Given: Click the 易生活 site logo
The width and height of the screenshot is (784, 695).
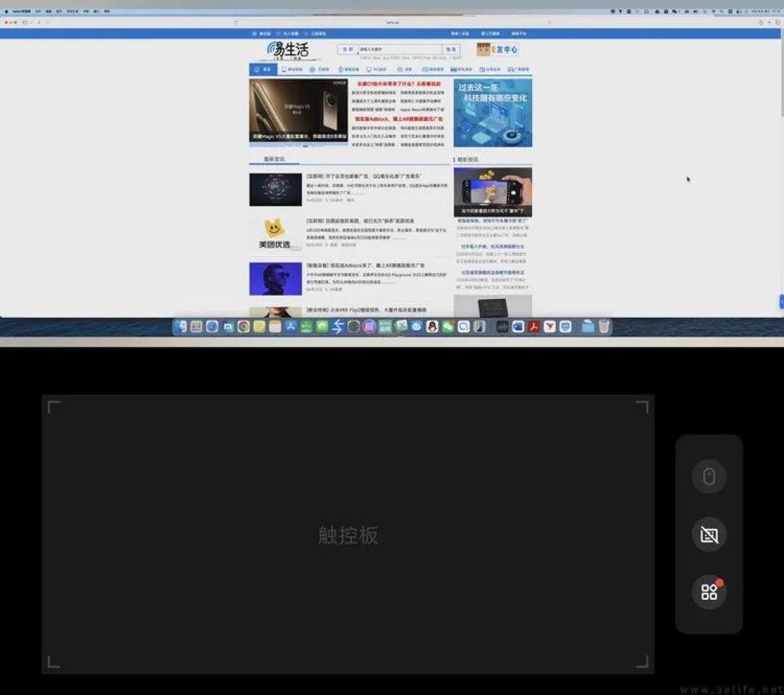Looking at the screenshot, I should [x=287, y=50].
